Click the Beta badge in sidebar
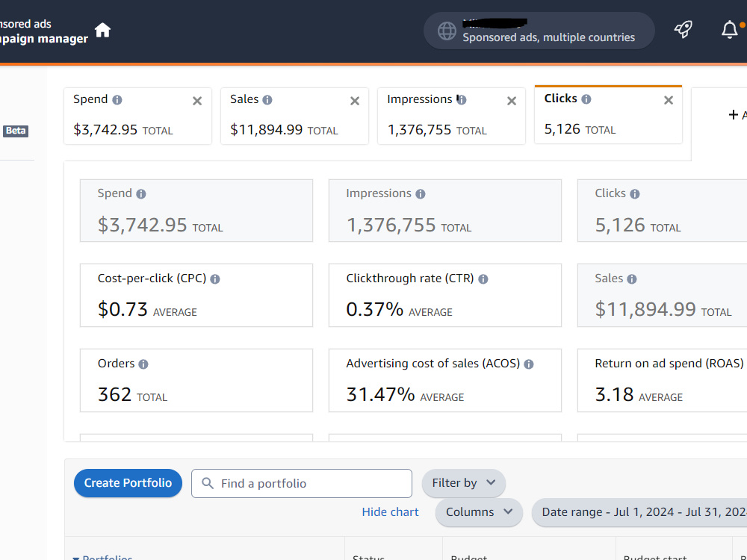747x560 pixels. tap(16, 131)
